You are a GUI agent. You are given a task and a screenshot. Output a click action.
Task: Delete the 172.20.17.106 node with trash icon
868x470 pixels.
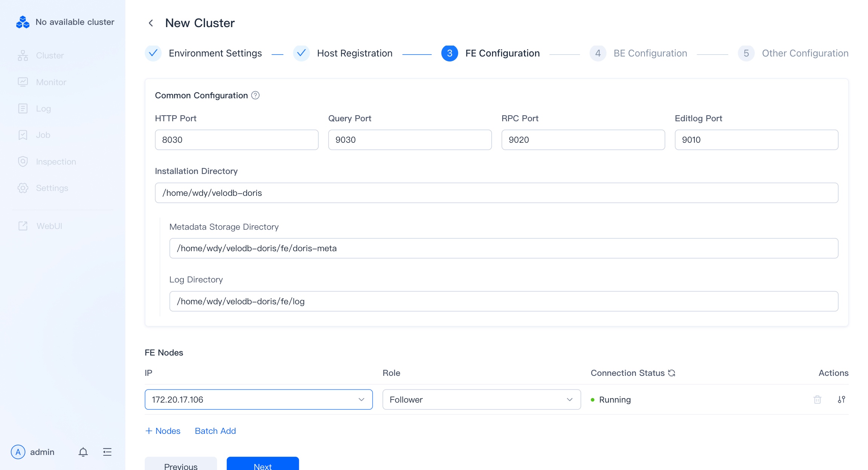tap(817, 400)
